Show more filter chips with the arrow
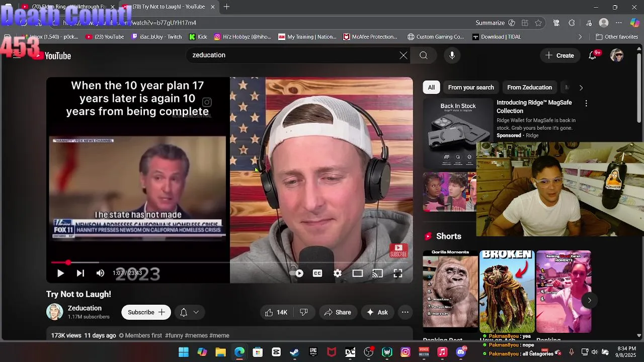The image size is (644, 362). point(581,87)
